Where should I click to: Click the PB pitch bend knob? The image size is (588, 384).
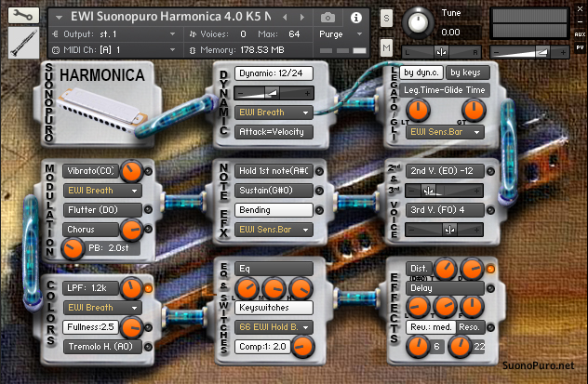click(x=73, y=248)
